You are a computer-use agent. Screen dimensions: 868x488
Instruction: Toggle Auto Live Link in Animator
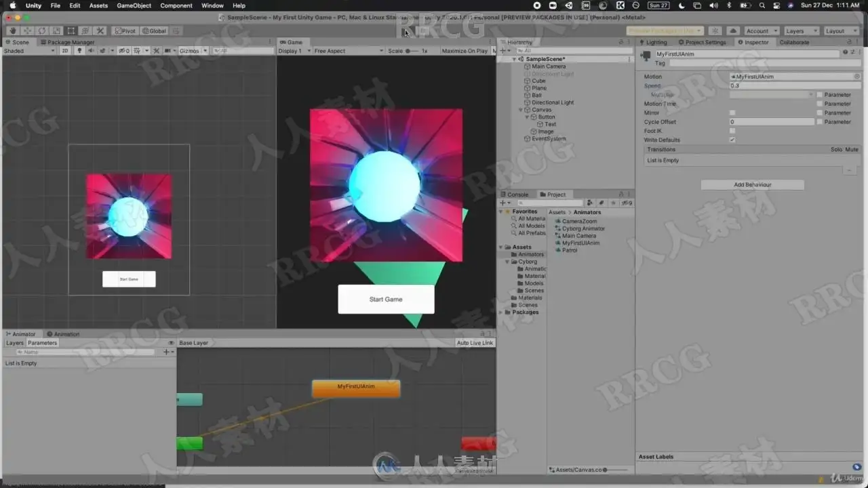pos(475,343)
